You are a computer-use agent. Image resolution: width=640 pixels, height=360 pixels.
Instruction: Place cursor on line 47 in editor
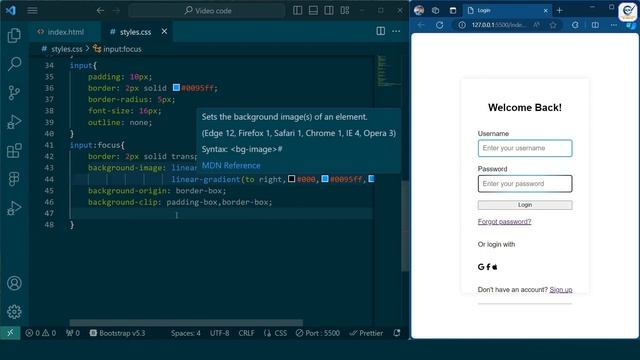pyautogui.click(x=220, y=213)
